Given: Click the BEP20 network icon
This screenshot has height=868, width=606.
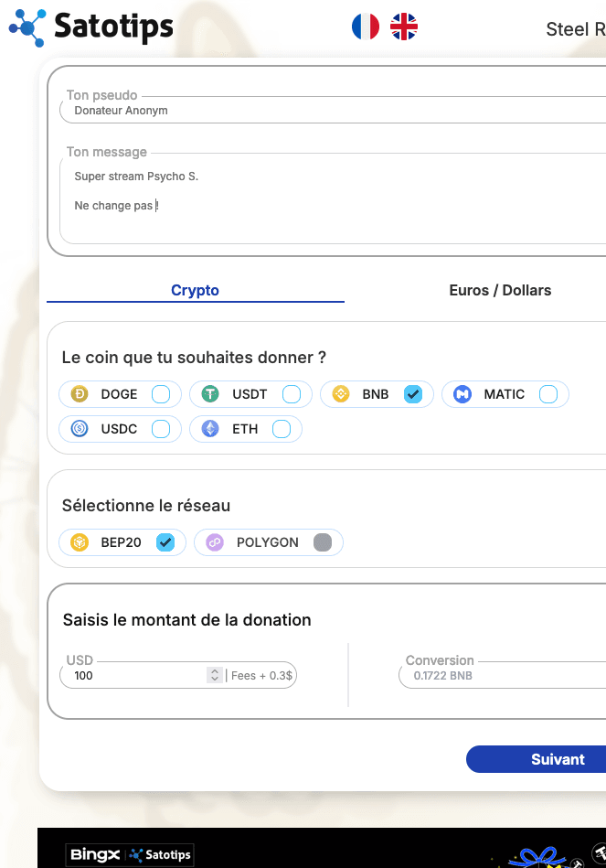Looking at the screenshot, I should point(80,542).
